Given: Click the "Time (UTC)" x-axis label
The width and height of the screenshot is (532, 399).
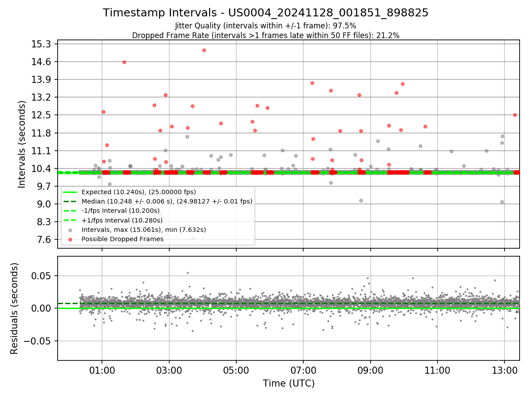Looking at the screenshot, I should tap(289, 383).
